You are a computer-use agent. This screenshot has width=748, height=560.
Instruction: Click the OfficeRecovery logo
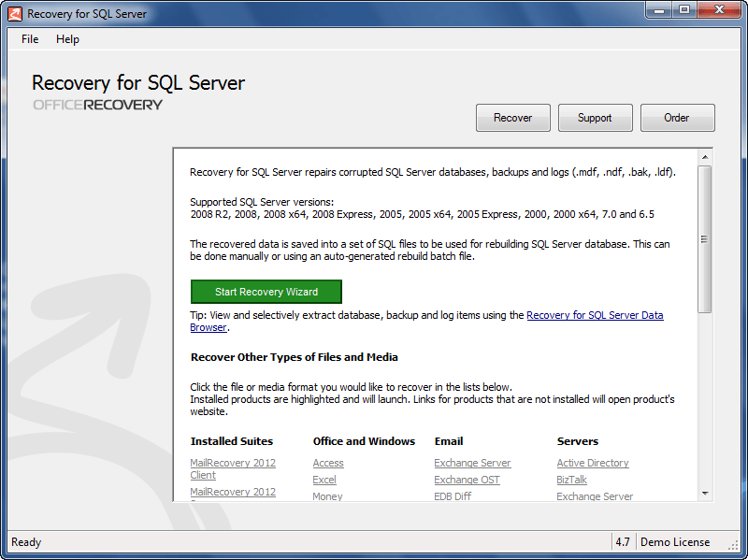tap(98, 105)
